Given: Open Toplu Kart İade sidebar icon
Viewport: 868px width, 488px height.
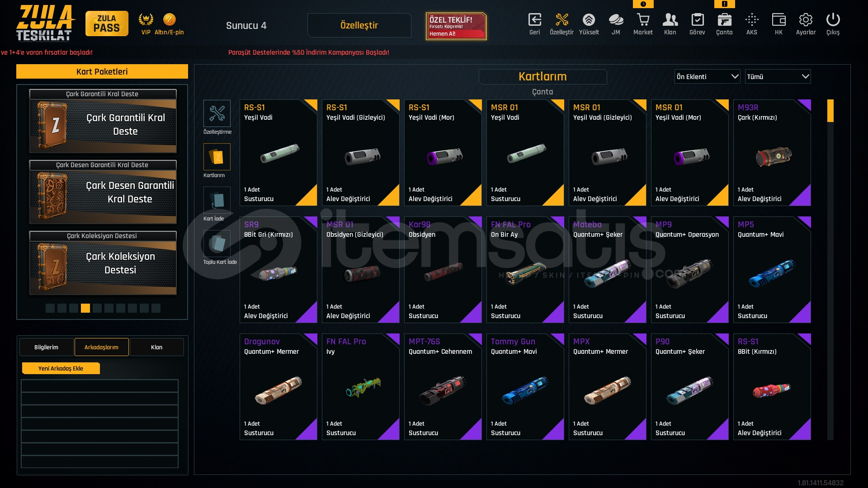Looking at the screenshot, I should pos(217,244).
